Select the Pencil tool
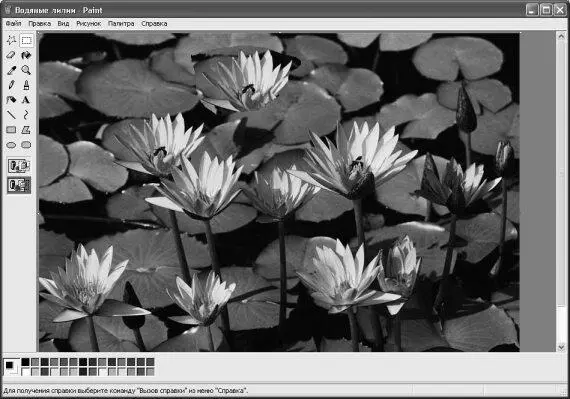This screenshot has height=399, width=570. [11, 85]
